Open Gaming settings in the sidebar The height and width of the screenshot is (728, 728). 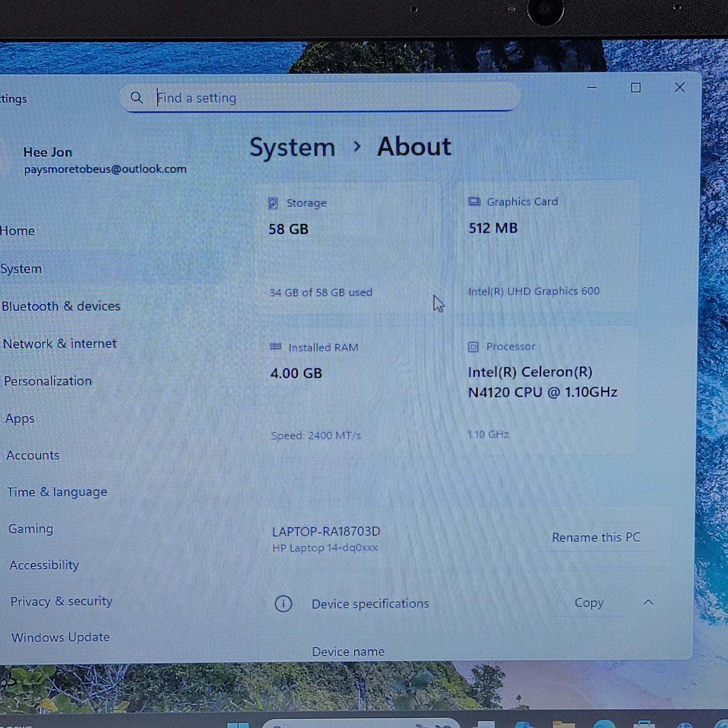(x=31, y=529)
